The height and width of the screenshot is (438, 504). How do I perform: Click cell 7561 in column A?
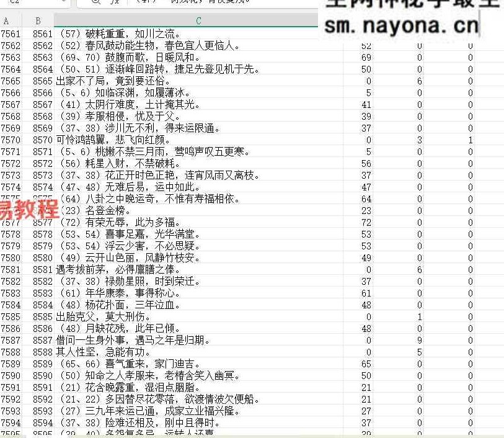11,34
